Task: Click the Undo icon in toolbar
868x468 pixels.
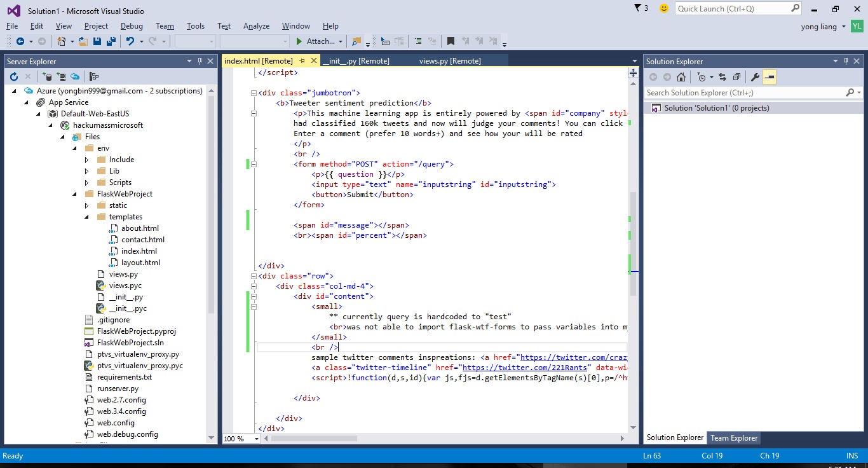Action: [130, 41]
